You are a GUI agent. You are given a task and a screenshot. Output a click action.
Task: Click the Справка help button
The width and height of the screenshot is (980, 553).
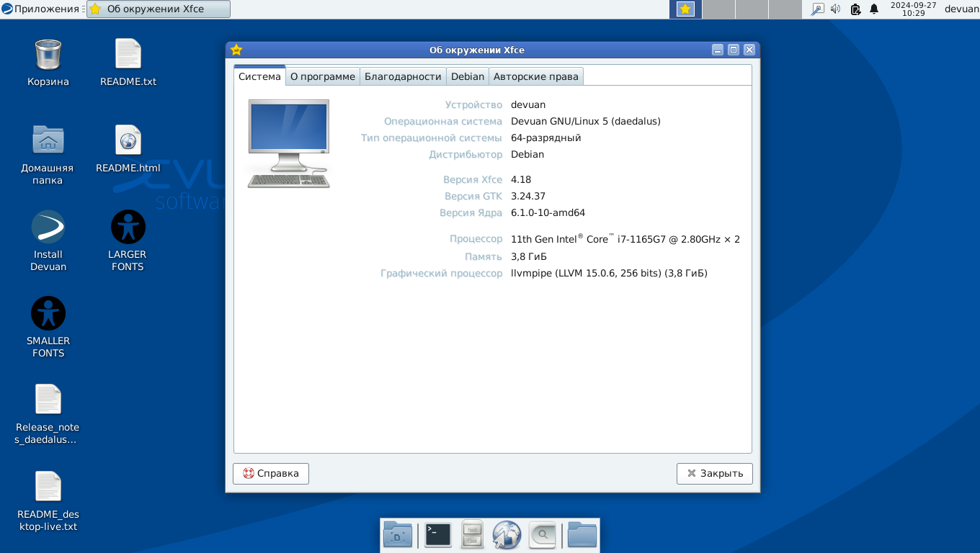pos(271,474)
